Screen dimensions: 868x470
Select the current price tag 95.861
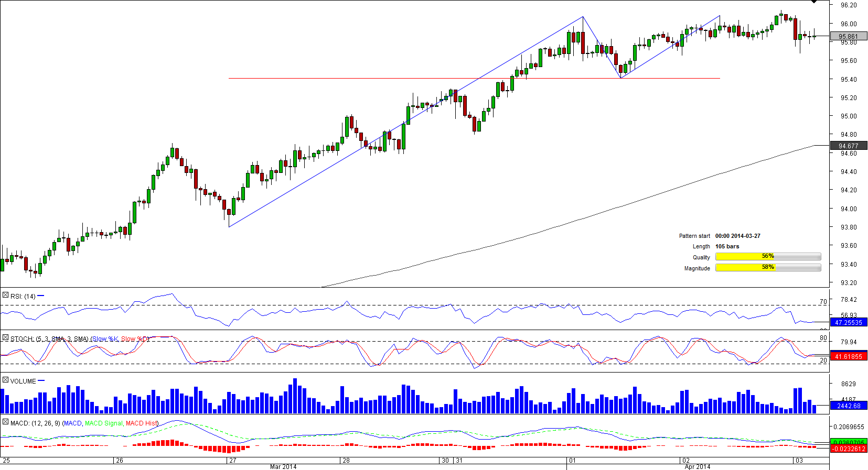point(848,36)
